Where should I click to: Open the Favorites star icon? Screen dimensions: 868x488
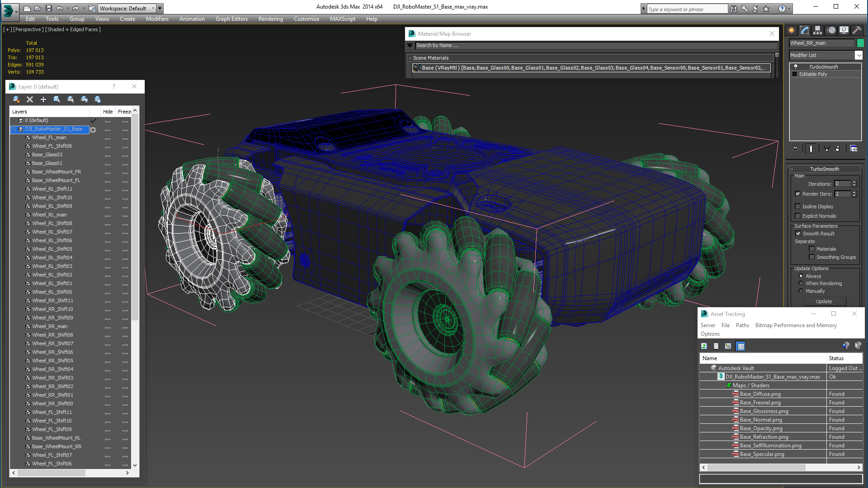[x=766, y=9]
